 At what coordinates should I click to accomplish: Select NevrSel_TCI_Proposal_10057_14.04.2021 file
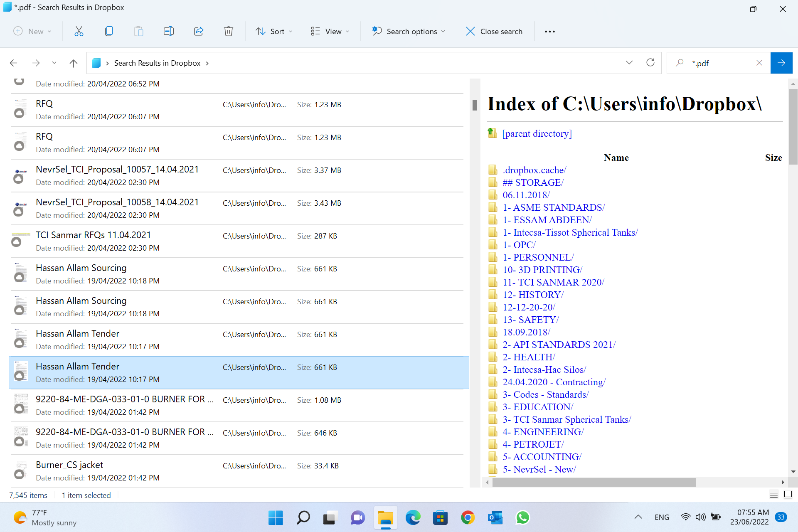click(x=237, y=175)
